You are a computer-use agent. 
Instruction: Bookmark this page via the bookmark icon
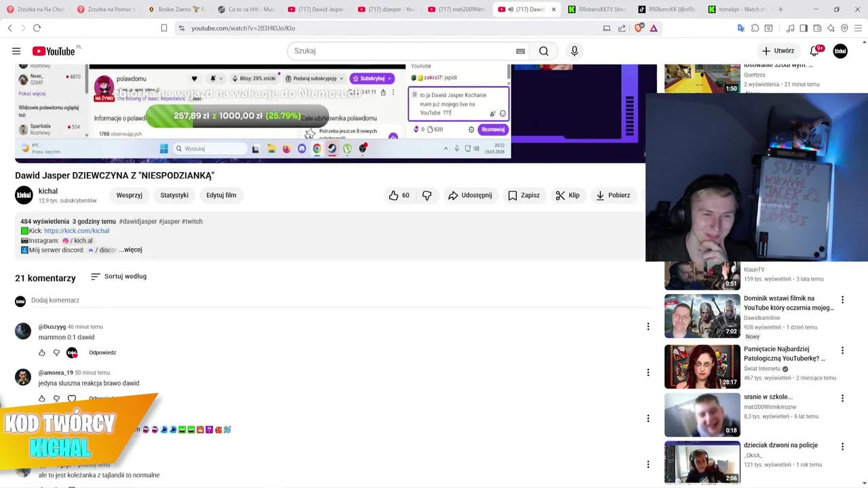[x=164, y=28]
